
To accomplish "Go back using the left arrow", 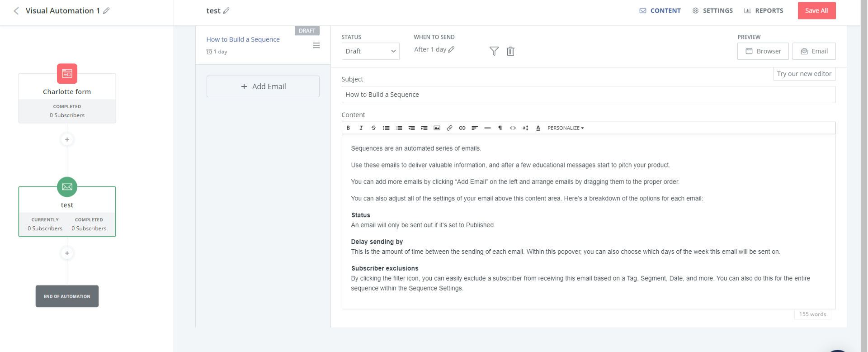I will pos(16,10).
